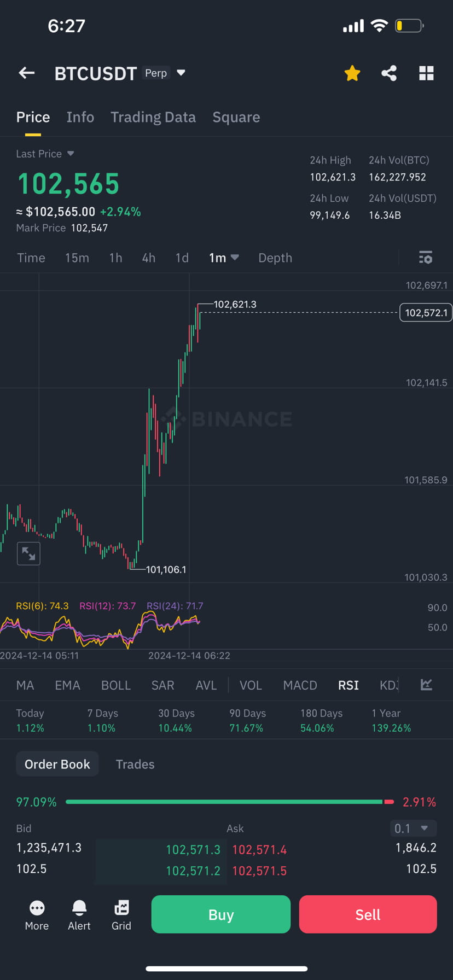
Task: Open the 0.1 price precision dropdown
Action: tap(414, 828)
